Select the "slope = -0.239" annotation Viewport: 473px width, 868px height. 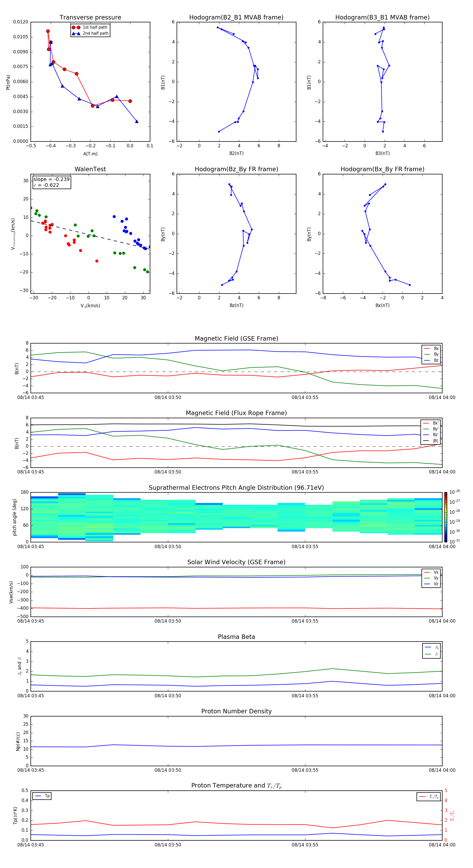[52, 179]
